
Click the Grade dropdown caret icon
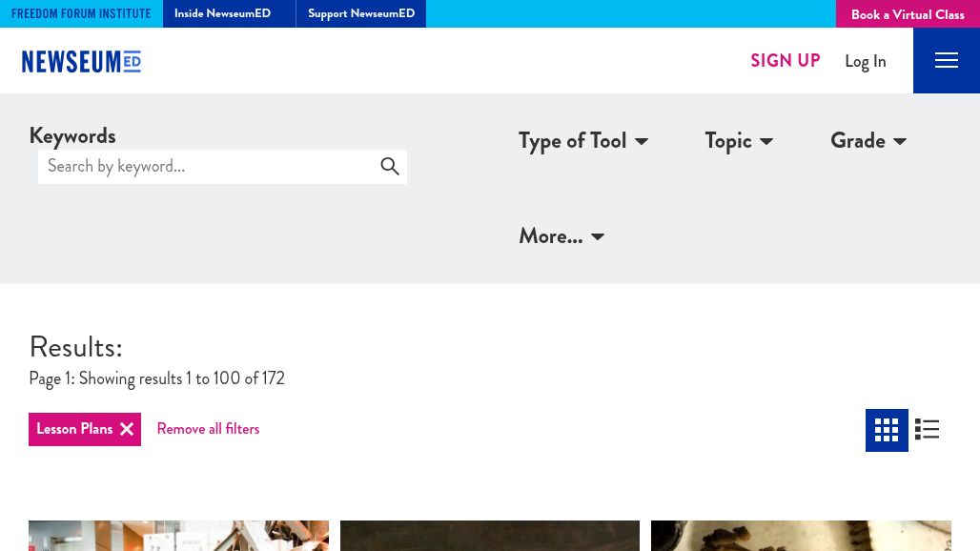click(899, 141)
